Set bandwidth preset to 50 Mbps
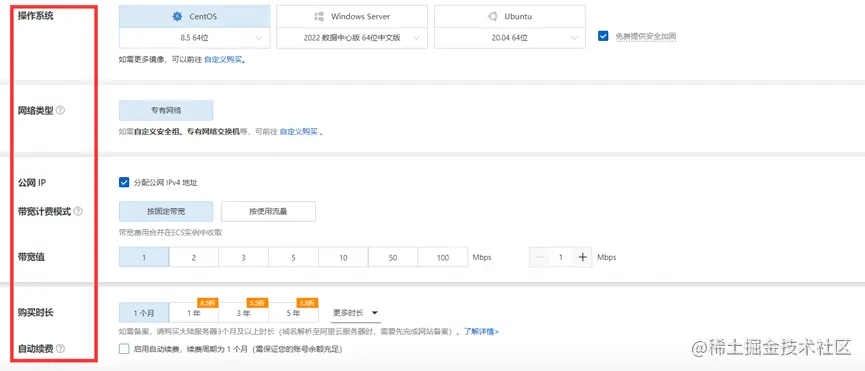Screen dimensions: 865x371 click(393, 257)
